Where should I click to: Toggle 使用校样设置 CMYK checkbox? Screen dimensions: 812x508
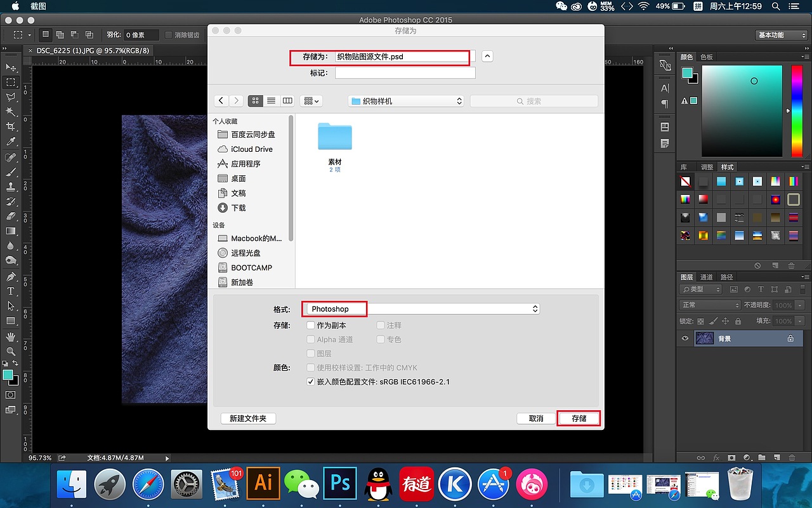(311, 368)
